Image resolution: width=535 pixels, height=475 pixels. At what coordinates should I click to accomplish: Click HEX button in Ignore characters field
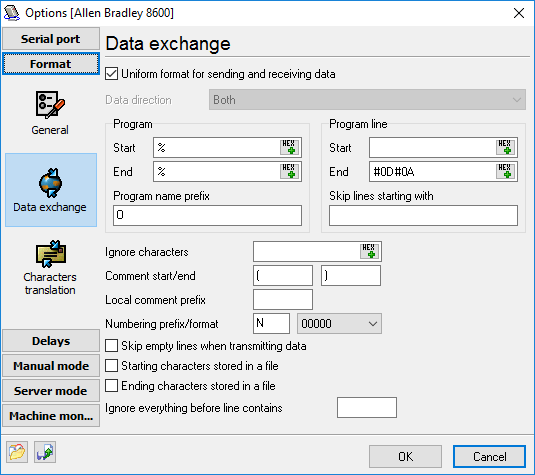369,251
